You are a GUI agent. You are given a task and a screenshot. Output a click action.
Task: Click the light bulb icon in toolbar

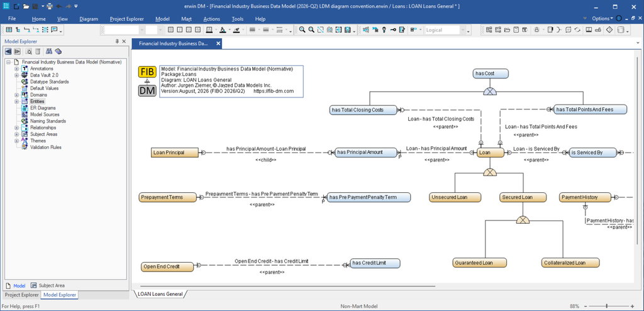384,30
